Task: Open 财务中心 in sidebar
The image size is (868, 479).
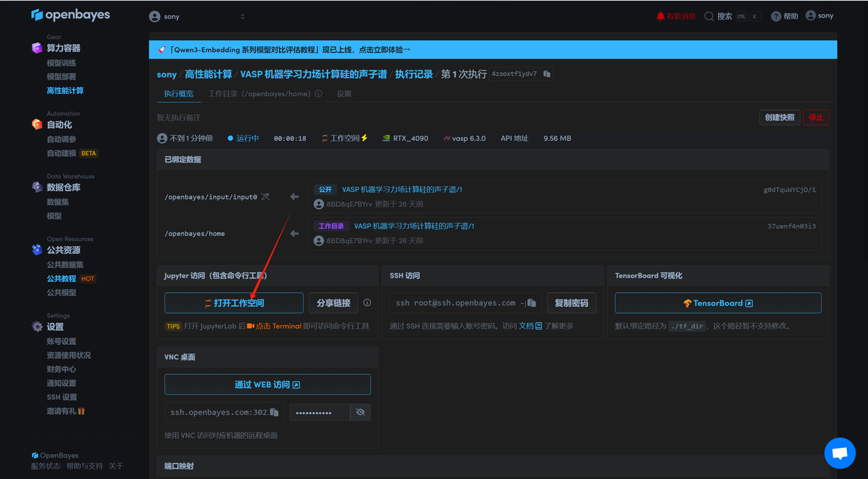Action: (62, 369)
